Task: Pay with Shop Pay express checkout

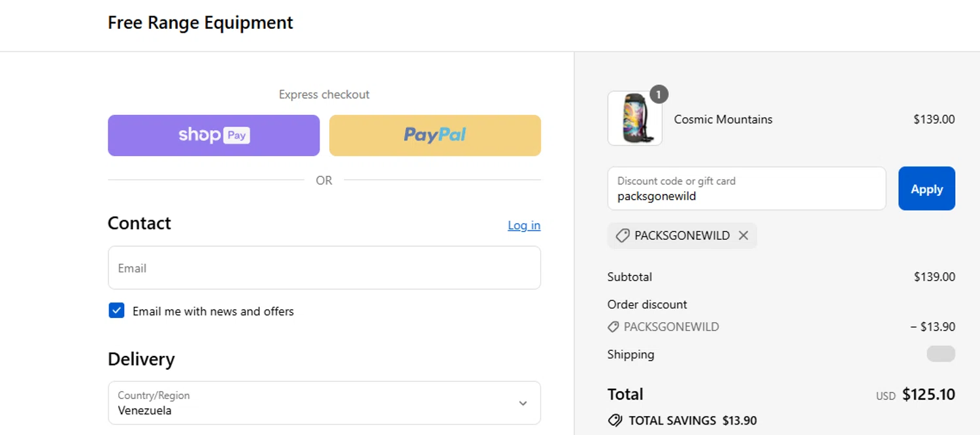Action: pos(214,135)
